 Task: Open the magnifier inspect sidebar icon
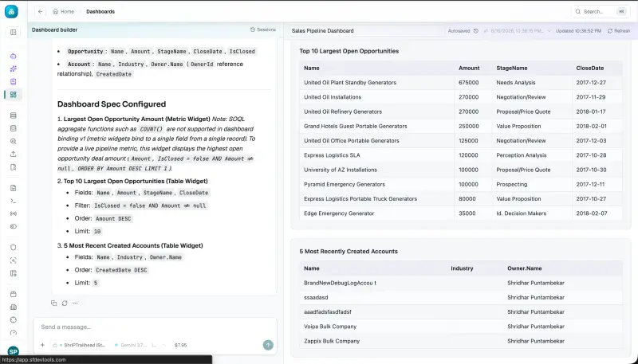[14, 141]
